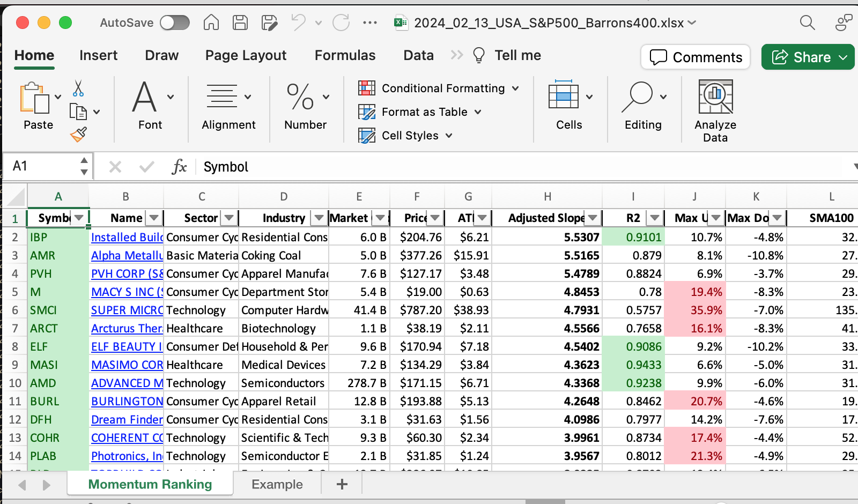Open the Sector column filter dropdown
858x504 pixels.
(x=229, y=218)
